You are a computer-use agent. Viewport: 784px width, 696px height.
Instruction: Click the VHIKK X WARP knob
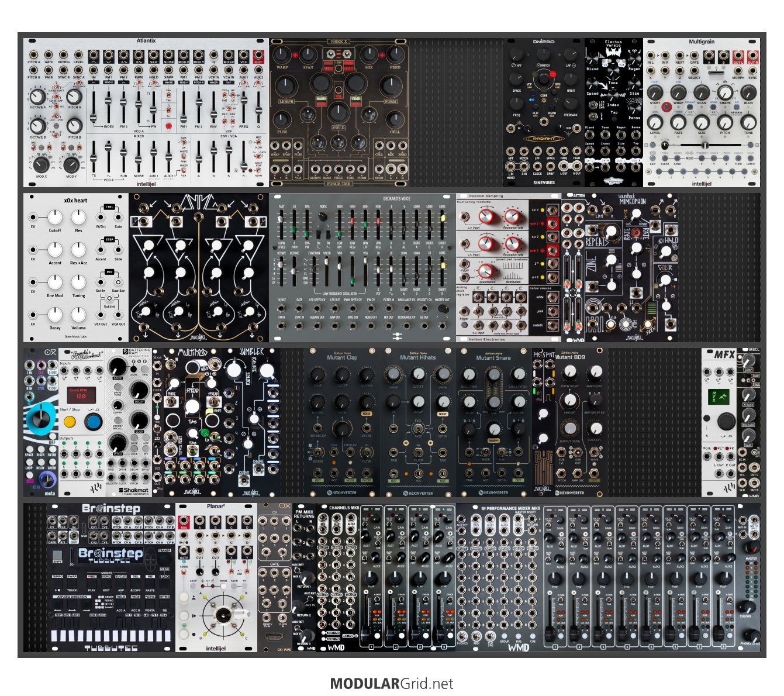(x=282, y=56)
